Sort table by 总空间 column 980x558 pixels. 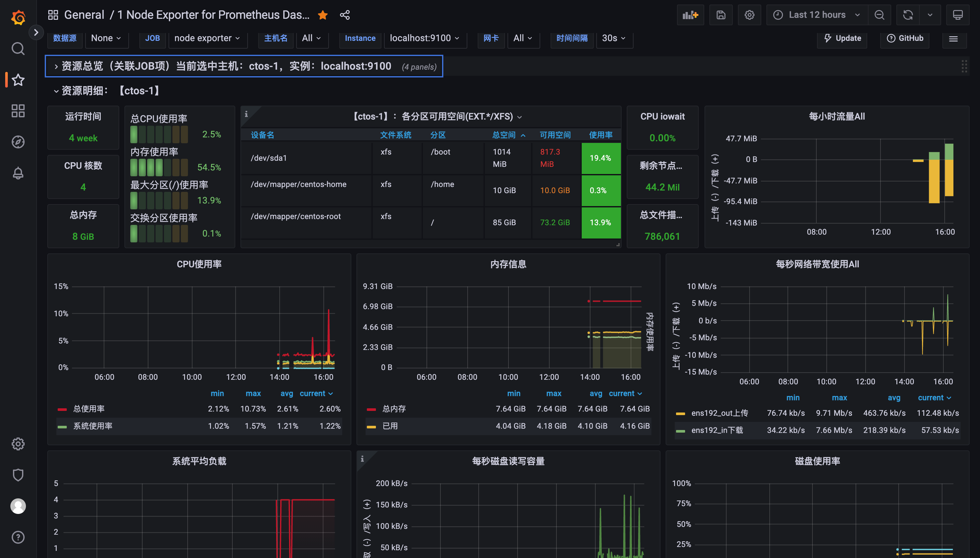[x=508, y=135]
